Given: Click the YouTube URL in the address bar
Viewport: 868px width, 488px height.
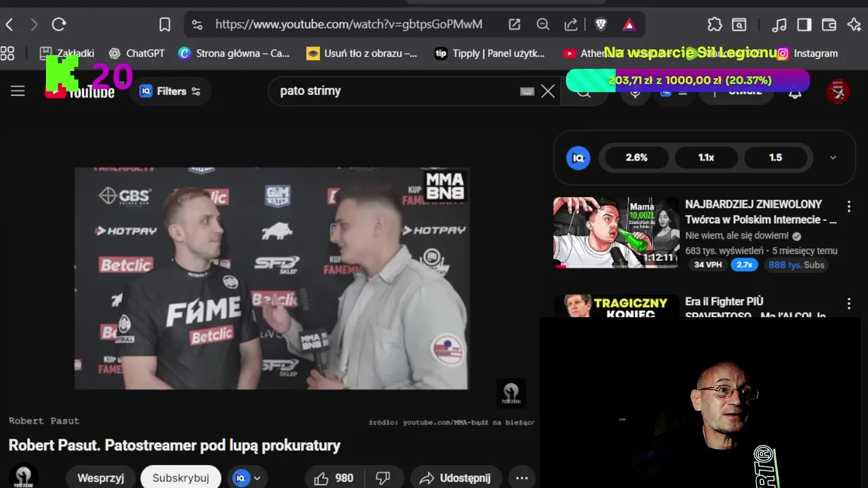Looking at the screenshot, I should (349, 24).
